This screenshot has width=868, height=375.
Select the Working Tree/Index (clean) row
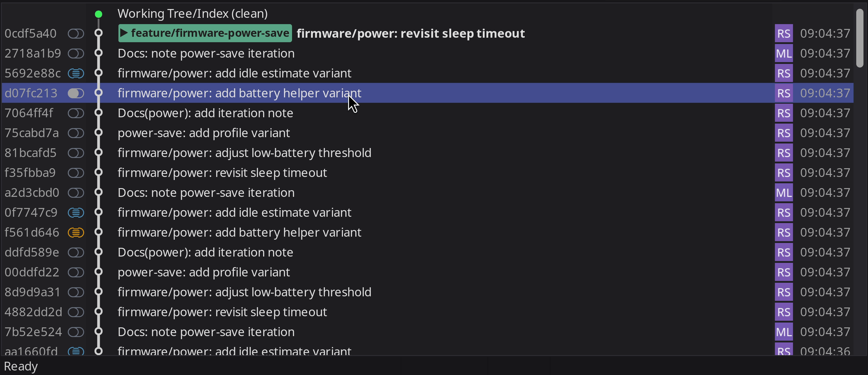pos(192,14)
